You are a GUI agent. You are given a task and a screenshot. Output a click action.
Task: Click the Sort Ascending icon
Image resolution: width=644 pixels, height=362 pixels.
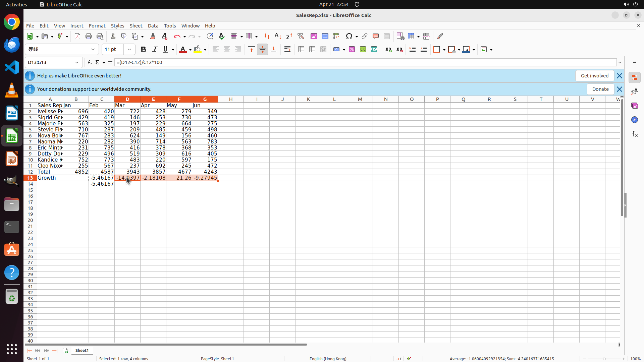(x=278, y=36)
